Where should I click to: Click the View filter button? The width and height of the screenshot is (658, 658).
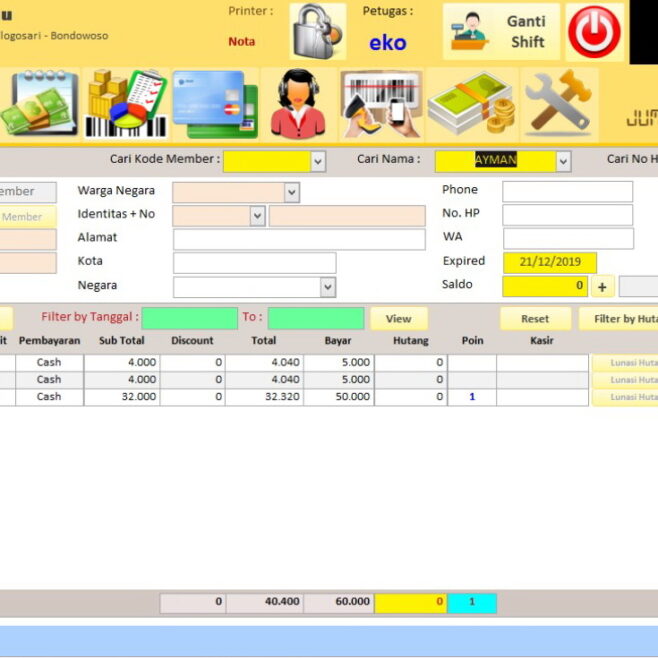[398, 319]
